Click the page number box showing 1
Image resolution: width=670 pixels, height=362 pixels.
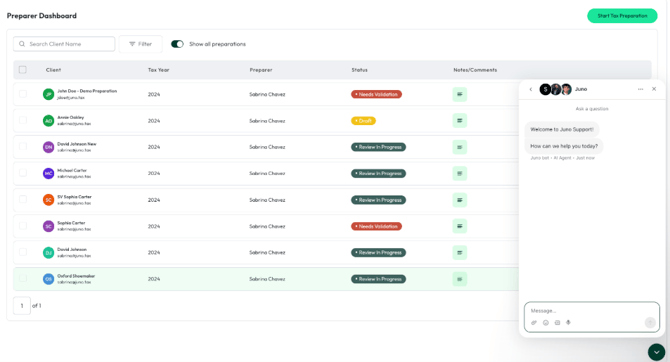tap(22, 306)
